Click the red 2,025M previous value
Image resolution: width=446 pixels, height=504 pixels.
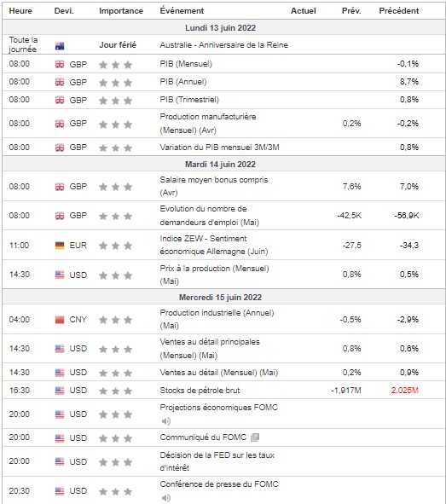click(x=404, y=391)
